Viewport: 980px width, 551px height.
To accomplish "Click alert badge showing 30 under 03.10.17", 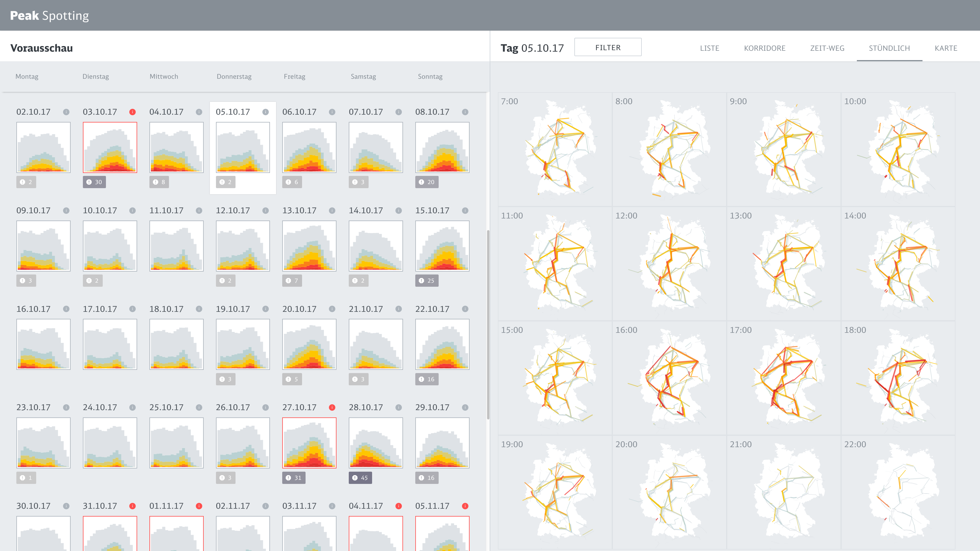I will (x=94, y=182).
